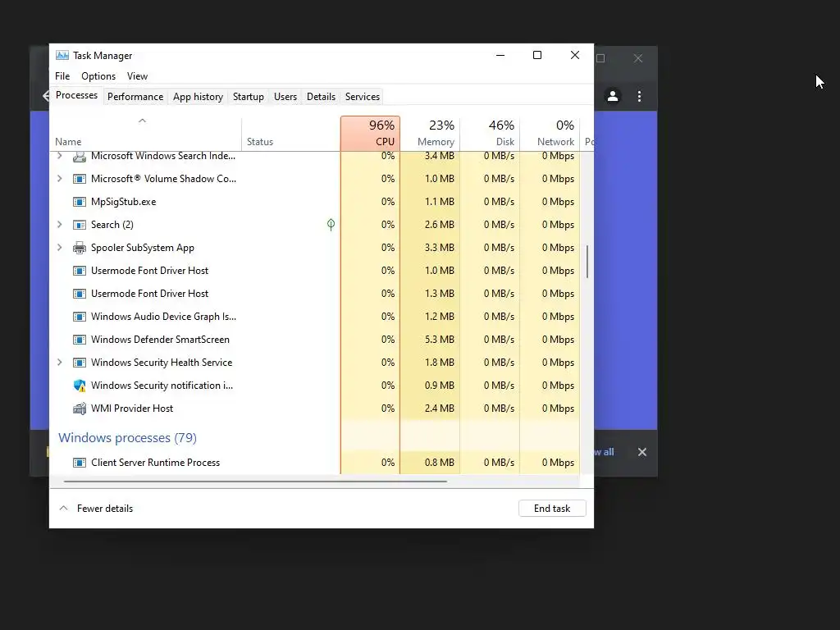The image size is (840, 630).
Task: Click the WMI Provider Host icon
Action: (x=80, y=409)
